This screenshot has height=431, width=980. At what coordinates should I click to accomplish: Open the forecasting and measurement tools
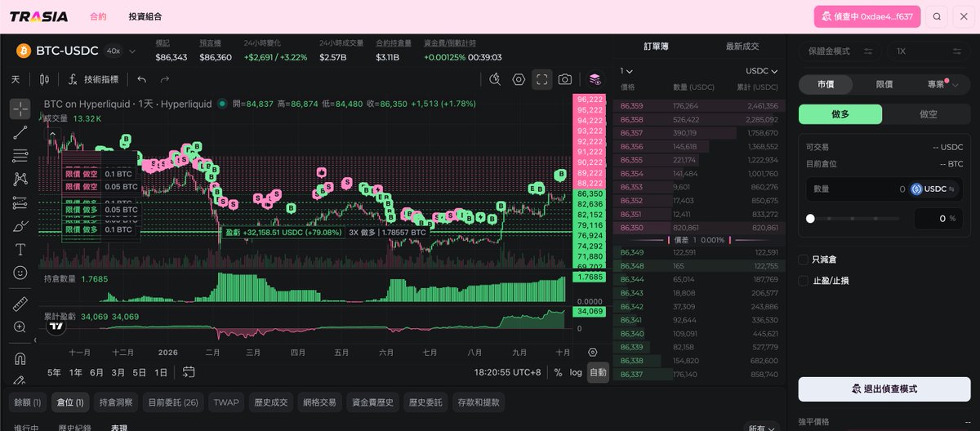click(x=20, y=202)
